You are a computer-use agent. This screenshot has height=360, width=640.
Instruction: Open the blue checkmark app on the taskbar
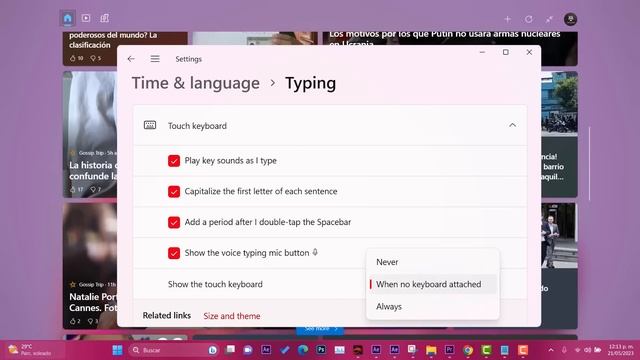pyautogui.click(x=284, y=350)
